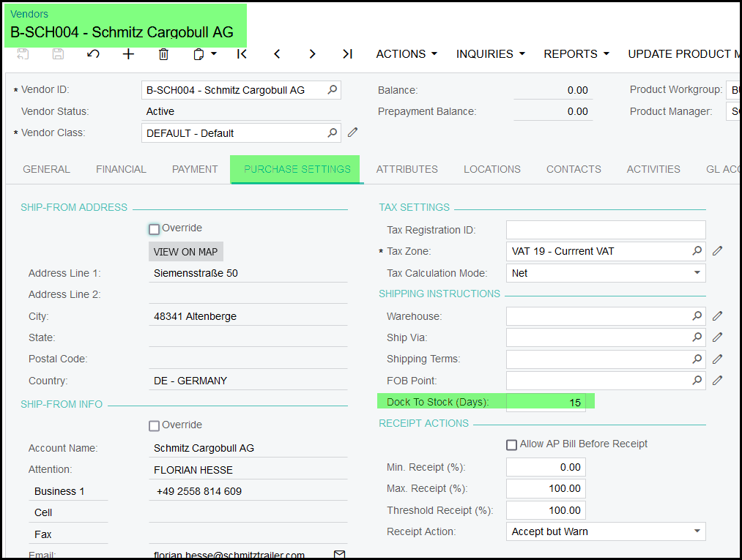Open the Vendor ID lookup magnifier
742x560 pixels.
(x=332, y=90)
